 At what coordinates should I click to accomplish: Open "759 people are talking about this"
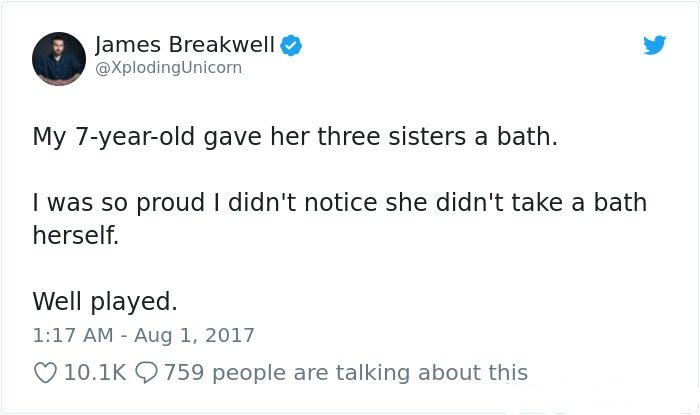click(x=346, y=373)
